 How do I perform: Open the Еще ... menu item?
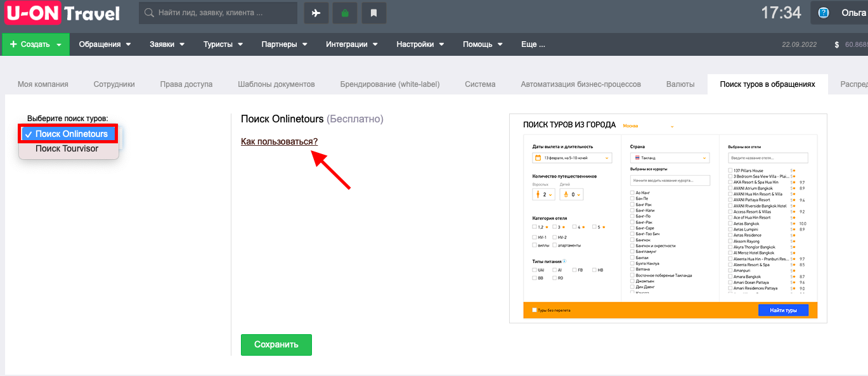click(533, 44)
